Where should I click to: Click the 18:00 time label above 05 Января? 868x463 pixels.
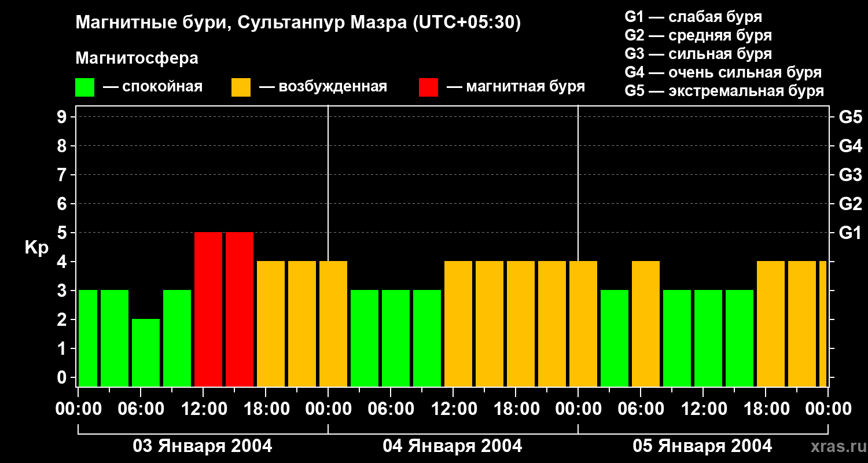click(766, 409)
